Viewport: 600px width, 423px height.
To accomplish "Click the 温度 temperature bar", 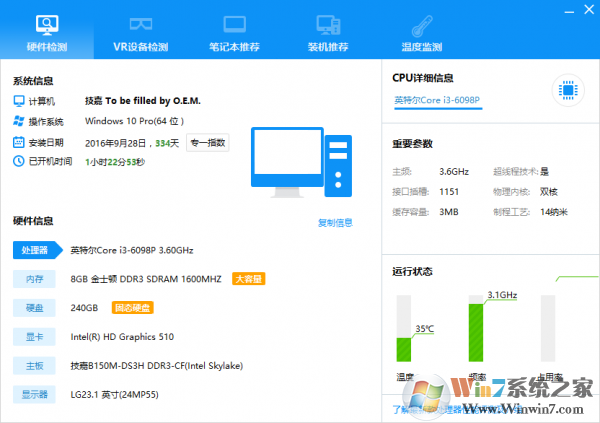I will click(404, 328).
